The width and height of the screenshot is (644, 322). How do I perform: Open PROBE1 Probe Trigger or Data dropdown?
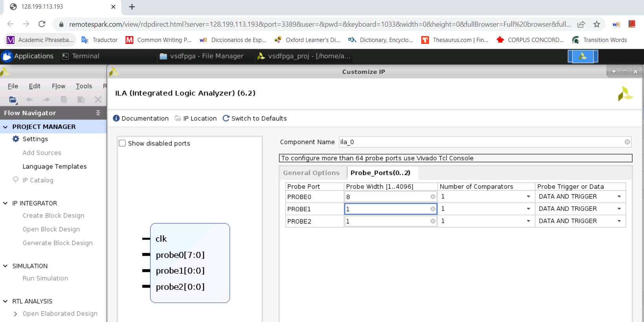coord(619,209)
